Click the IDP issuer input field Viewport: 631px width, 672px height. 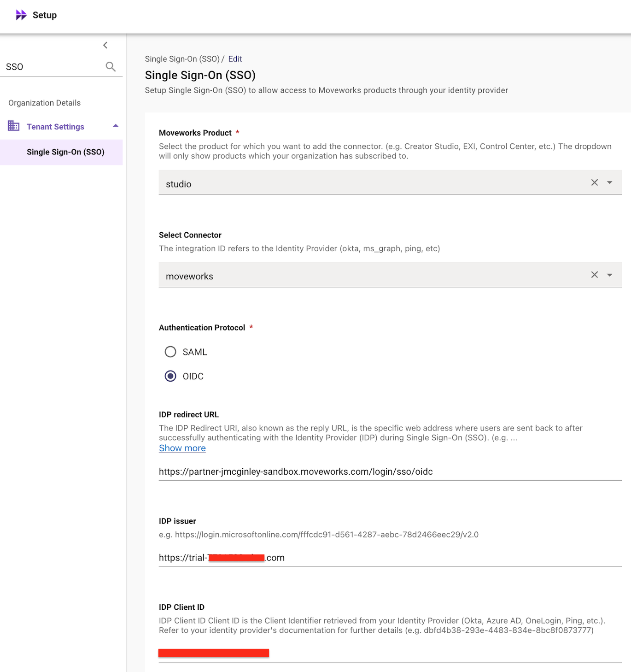click(x=390, y=558)
